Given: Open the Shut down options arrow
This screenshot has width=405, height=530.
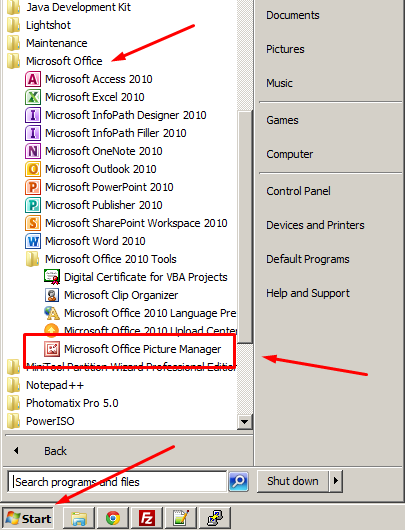Looking at the screenshot, I should pos(336,481).
